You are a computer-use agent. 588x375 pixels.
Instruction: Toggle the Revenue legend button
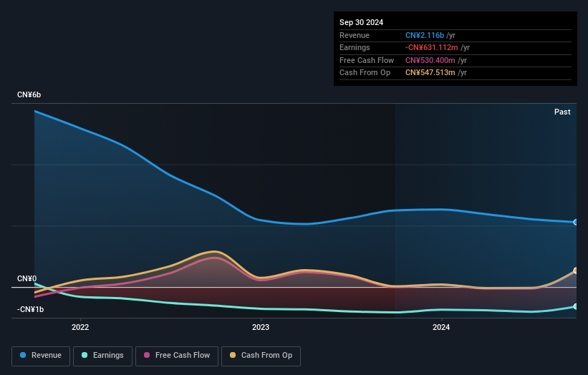click(41, 356)
